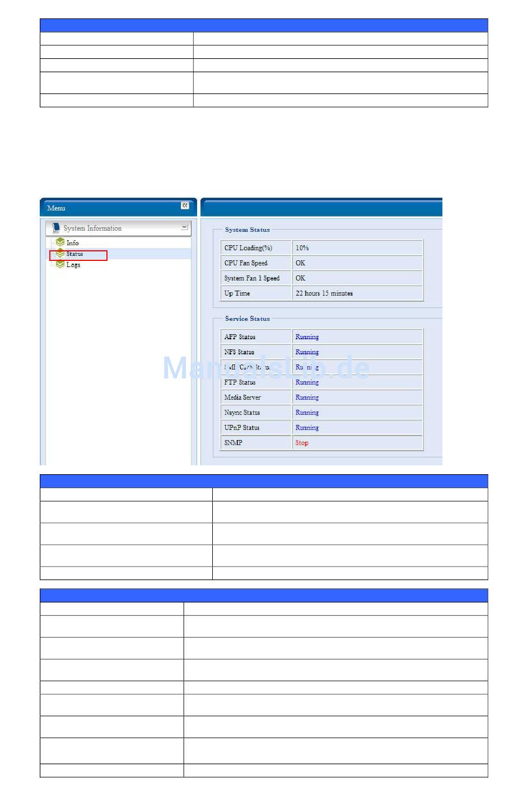532x795 pixels.
Task: Open Logs from the menu tree
Action: coord(73,265)
